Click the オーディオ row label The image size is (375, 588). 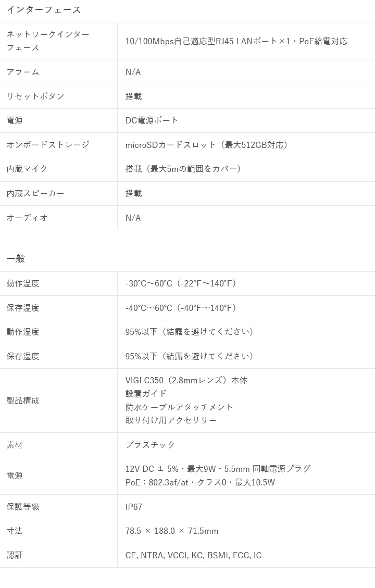(27, 218)
